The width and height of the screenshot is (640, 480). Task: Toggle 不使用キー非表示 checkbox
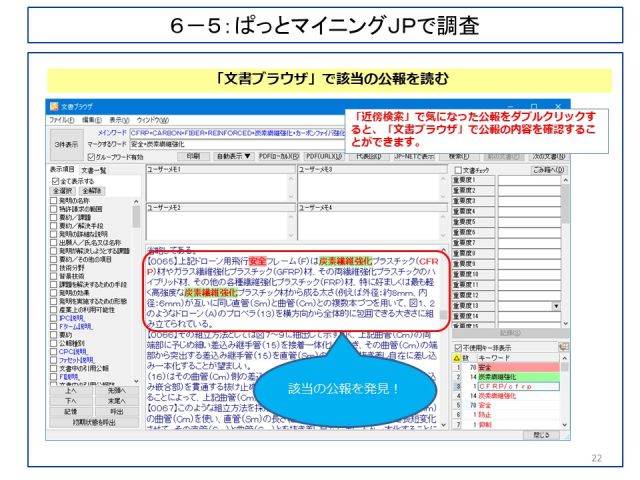[x=458, y=348]
